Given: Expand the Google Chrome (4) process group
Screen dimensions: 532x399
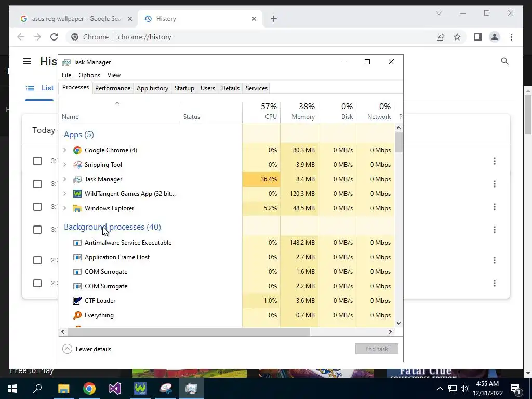Looking at the screenshot, I should pos(65,150).
